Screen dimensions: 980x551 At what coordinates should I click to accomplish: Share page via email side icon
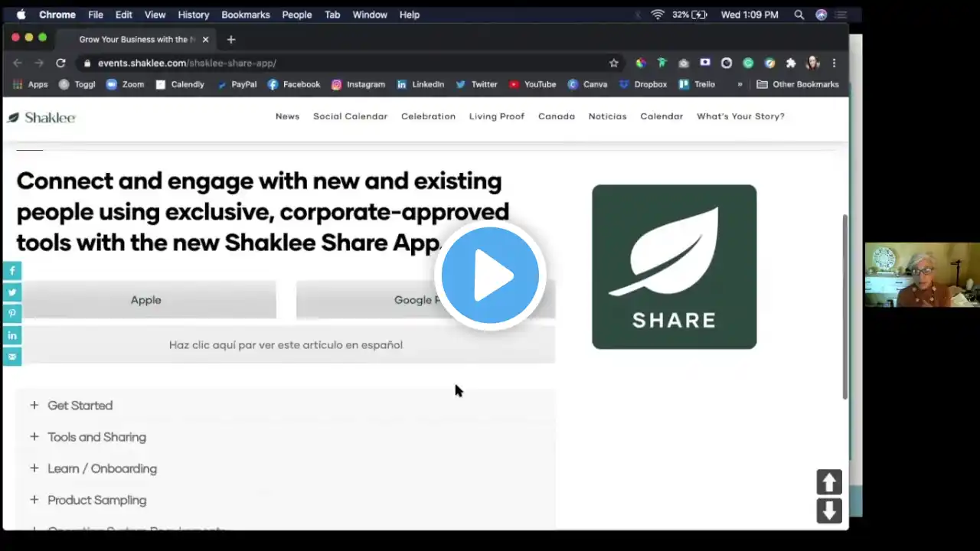coord(12,357)
